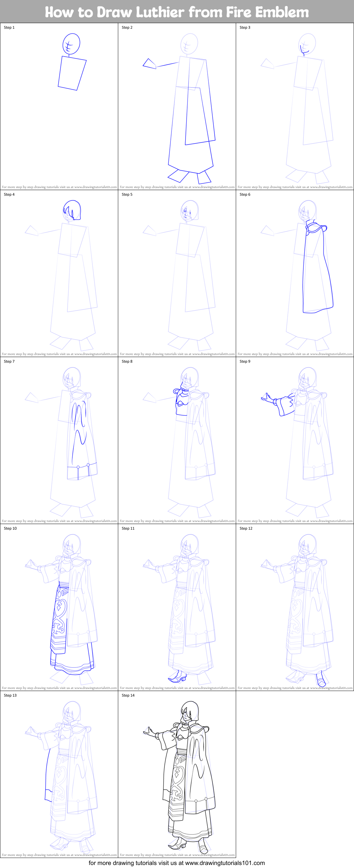Image resolution: width=354 pixels, height=868 pixels.
Task: Open the final Step 14 finished drawing
Action: pyautogui.click(x=177, y=774)
